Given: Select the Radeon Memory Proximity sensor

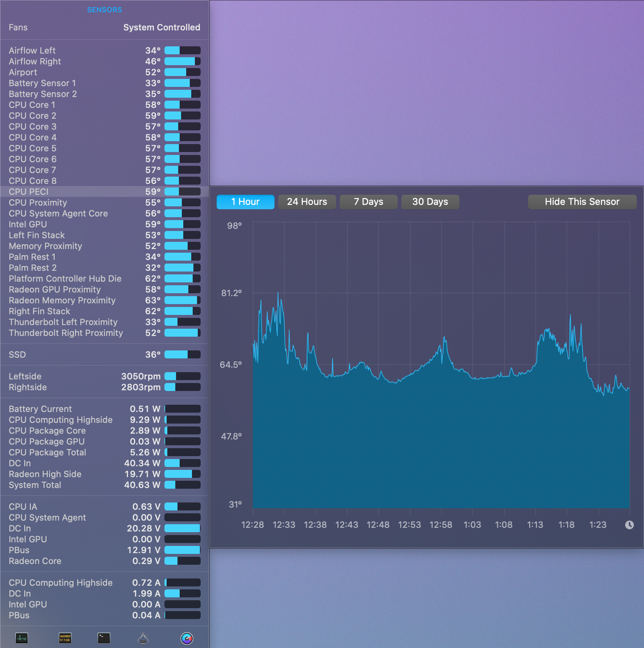Looking at the screenshot, I should coord(105,300).
